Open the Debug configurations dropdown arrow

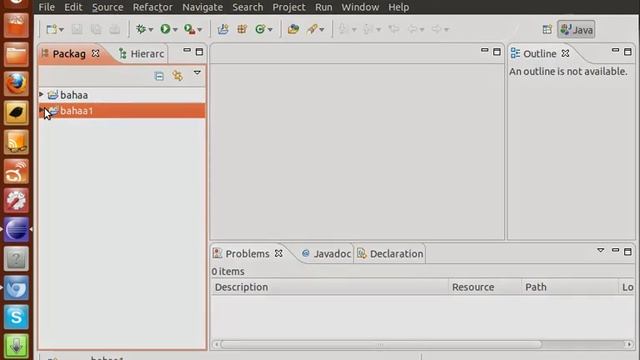click(151, 30)
